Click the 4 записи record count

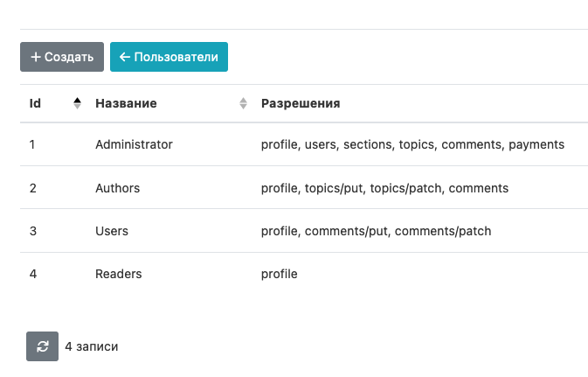point(92,346)
